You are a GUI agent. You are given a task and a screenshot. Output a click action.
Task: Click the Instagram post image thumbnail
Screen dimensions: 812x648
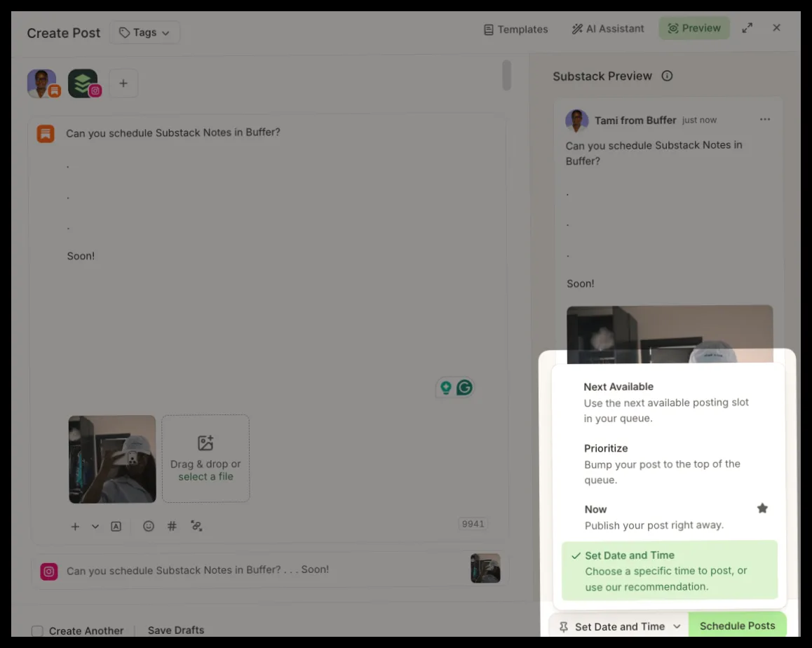coord(485,568)
